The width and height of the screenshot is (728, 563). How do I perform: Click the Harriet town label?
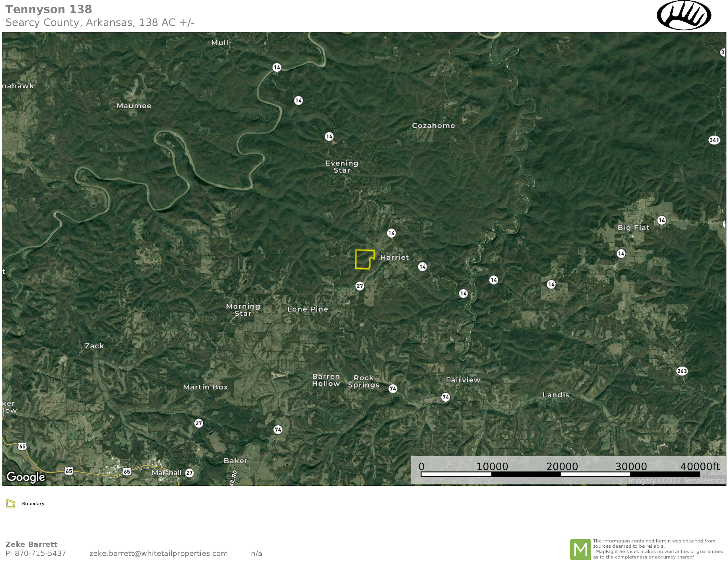[x=394, y=257]
